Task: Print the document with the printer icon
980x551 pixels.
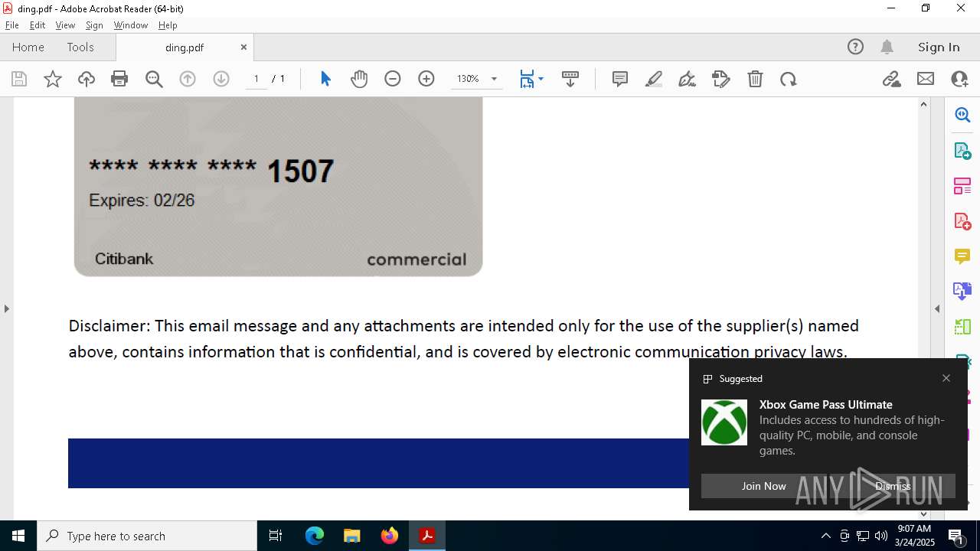Action: (x=119, y=79)
